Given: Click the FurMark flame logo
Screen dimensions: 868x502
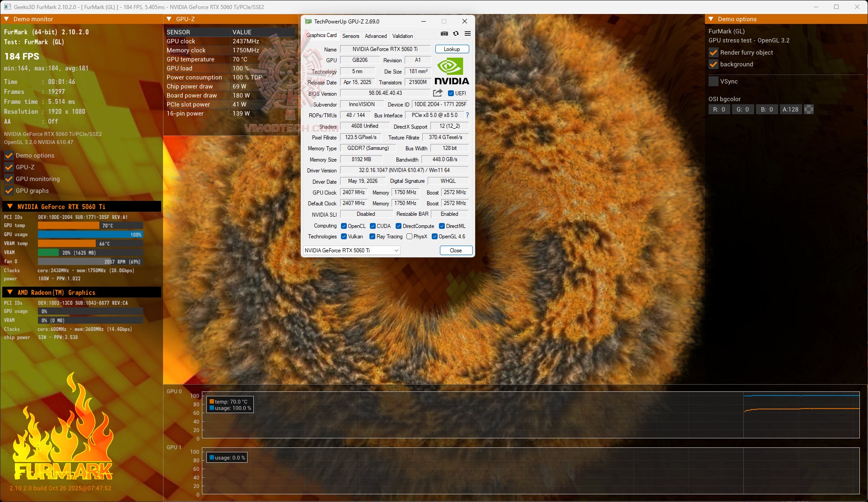Looking at the screenshot, I should click(x=62, y=427).
